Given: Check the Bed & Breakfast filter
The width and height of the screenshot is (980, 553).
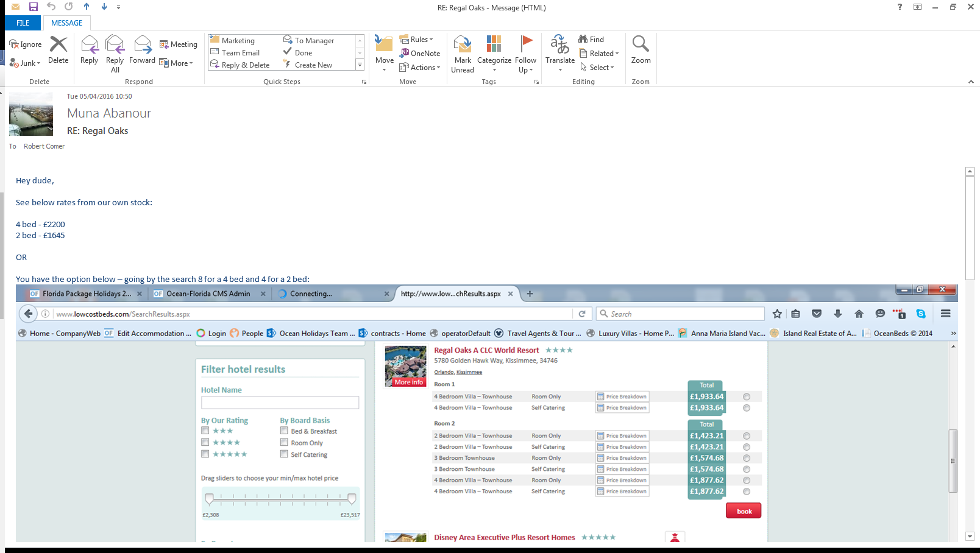Looking at the screenshot, I should click(284, 431).
